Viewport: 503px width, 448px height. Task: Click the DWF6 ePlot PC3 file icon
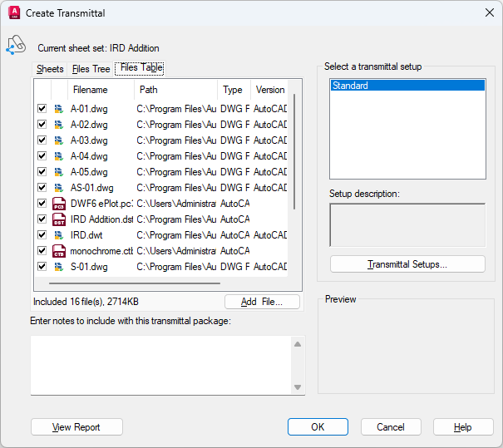tap(59, 204)
